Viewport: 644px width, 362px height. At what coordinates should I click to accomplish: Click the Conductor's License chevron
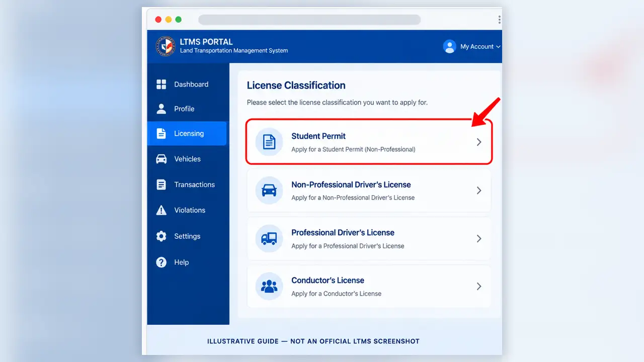(479, 286)
